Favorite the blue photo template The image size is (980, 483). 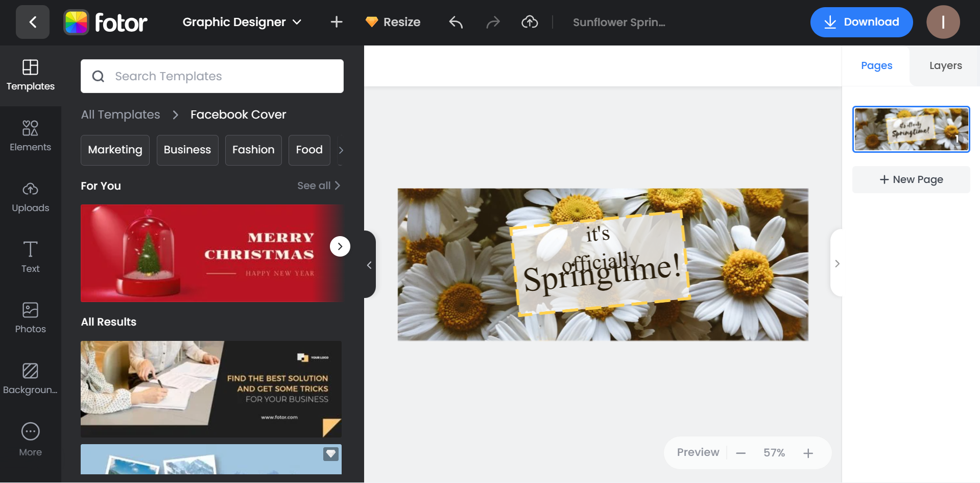(331, 453)
